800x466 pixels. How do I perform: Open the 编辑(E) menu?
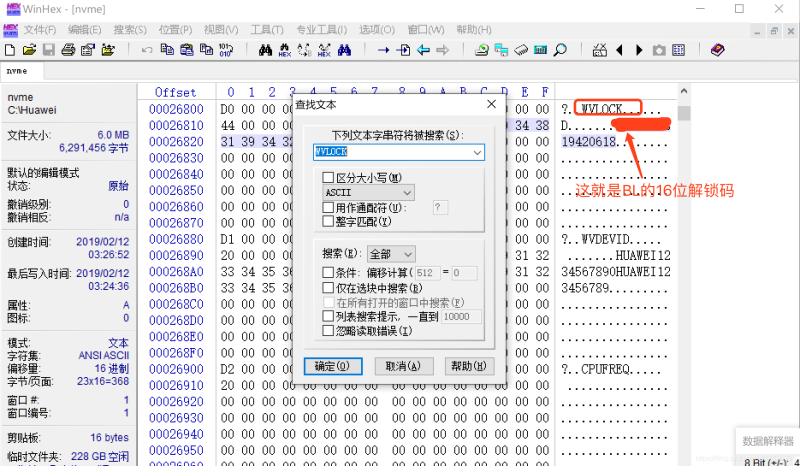click(x=85, y=30)
